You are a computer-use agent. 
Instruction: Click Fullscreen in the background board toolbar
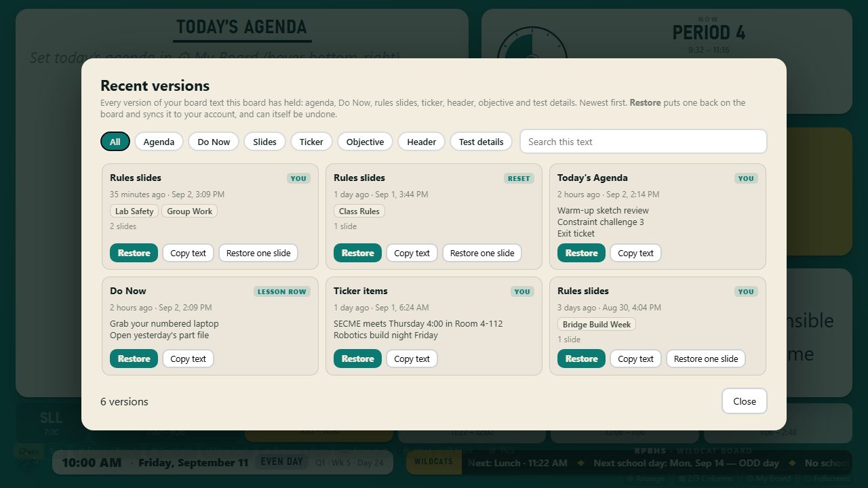click(x=827, y=479)
